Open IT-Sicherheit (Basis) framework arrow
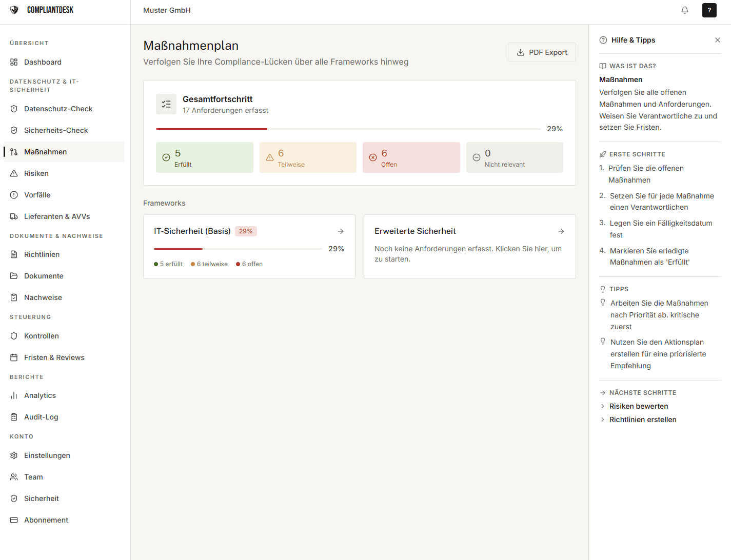The image size is (731, 560). coord(341,231)
